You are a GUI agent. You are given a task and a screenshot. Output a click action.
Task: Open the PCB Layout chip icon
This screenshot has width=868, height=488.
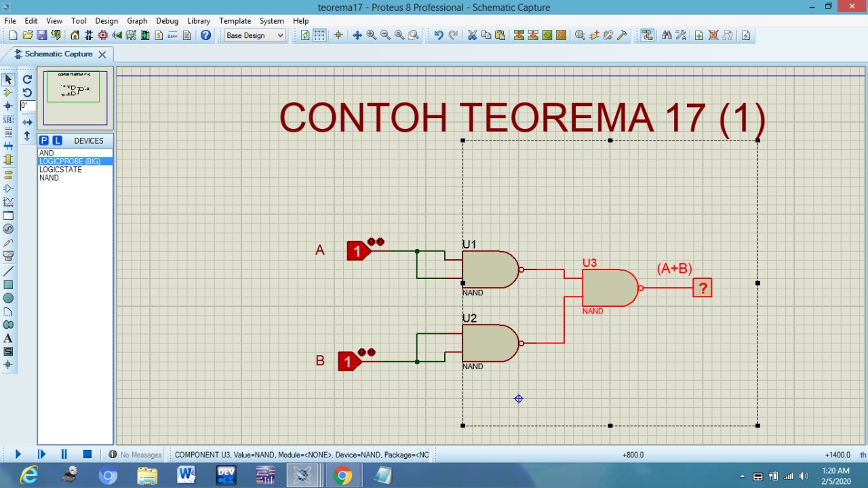tap(103, 35)
